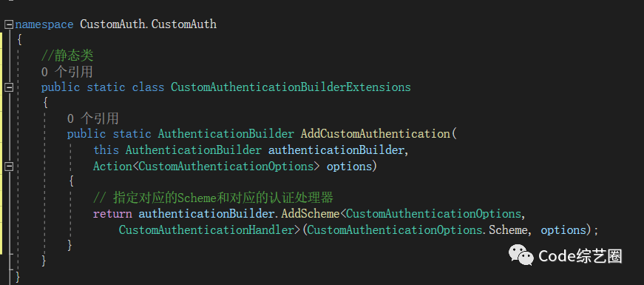
Task: Click the comment about Scheme和对应的认证处理器
Action: [x=213, y=198]
